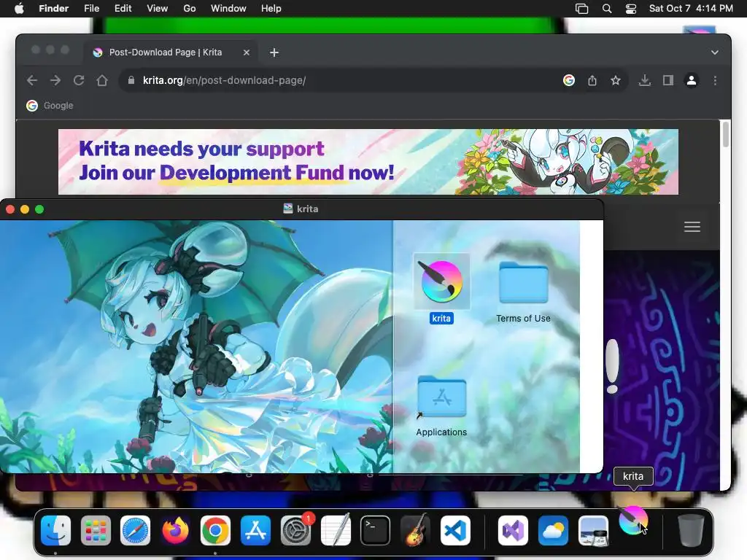The width and height of the screenshot is (747, 560).
Task: Share this page using Chrome's share icon
Action: [x=592, y=80]
